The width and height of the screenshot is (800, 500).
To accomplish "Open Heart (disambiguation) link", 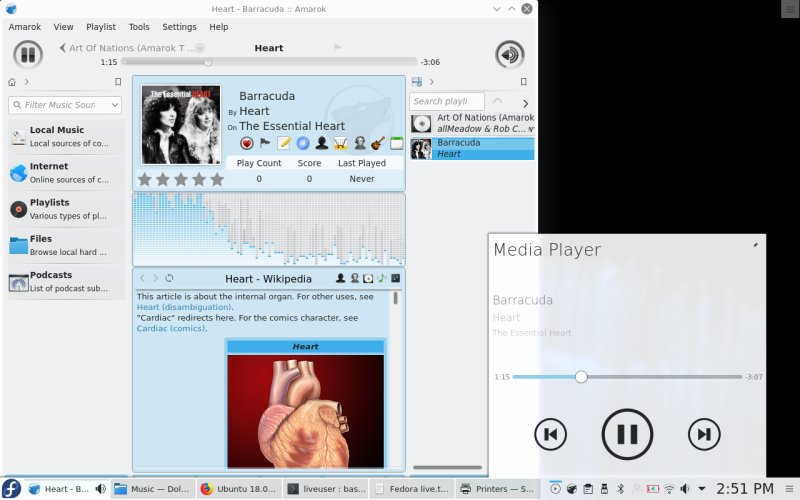I will coord(184,307).
